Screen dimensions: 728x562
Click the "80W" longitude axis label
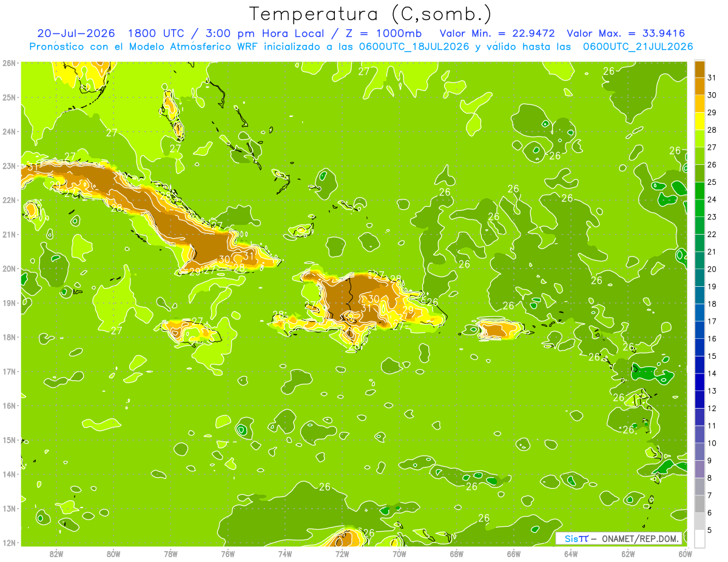pyautogui.click(x=113, y=554)
